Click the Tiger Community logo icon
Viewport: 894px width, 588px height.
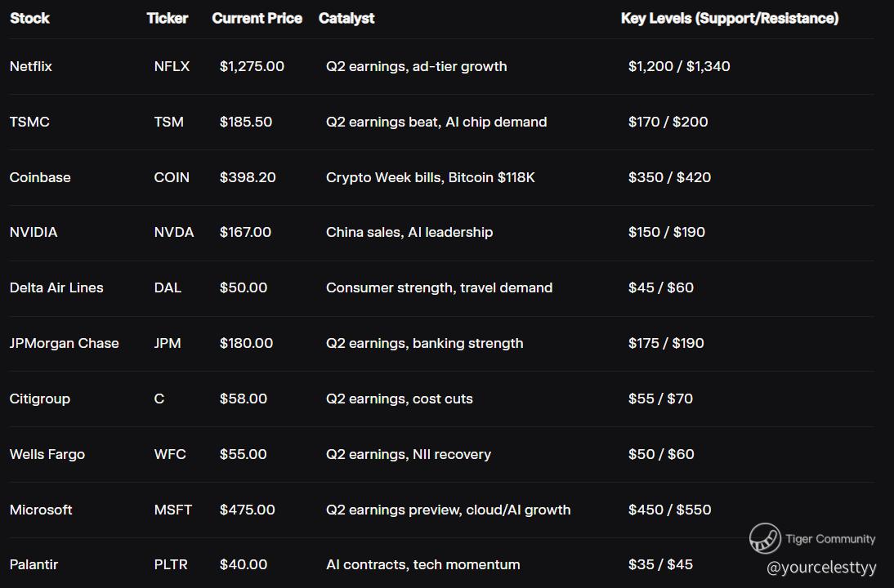tap(765, 539)
